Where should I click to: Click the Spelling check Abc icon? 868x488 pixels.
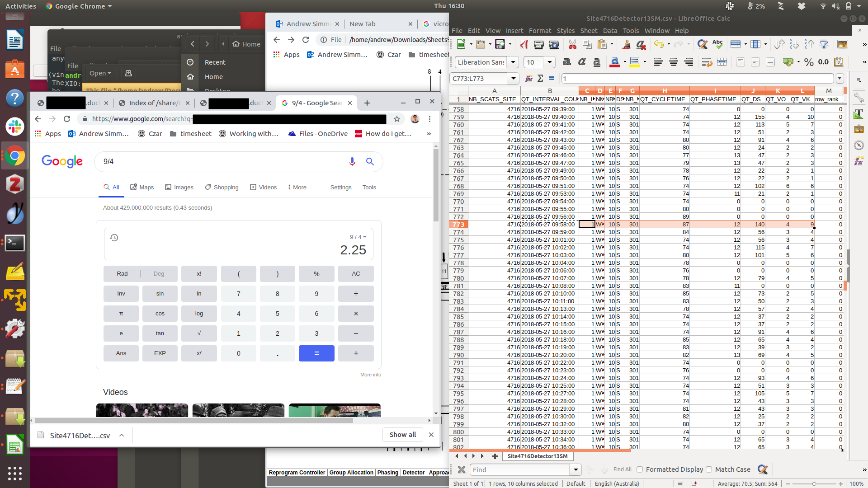point(717,44)
